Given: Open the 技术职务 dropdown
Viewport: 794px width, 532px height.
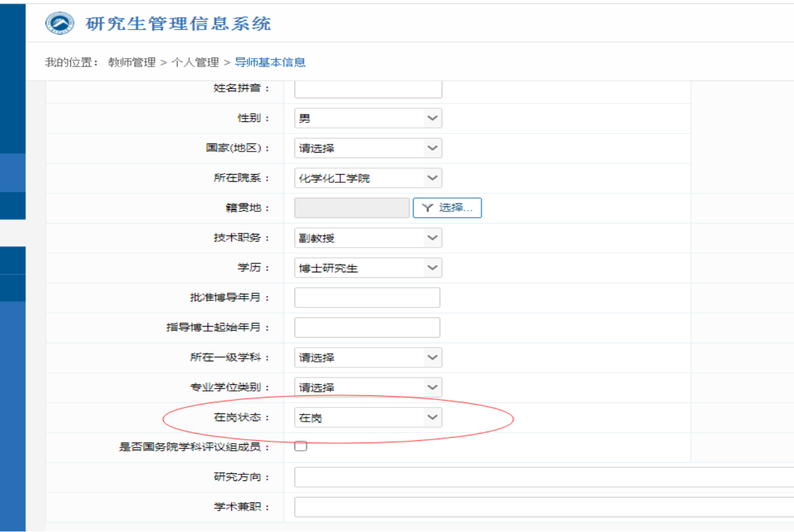Looking at the screenshot, I should click(x=368, y=238).
